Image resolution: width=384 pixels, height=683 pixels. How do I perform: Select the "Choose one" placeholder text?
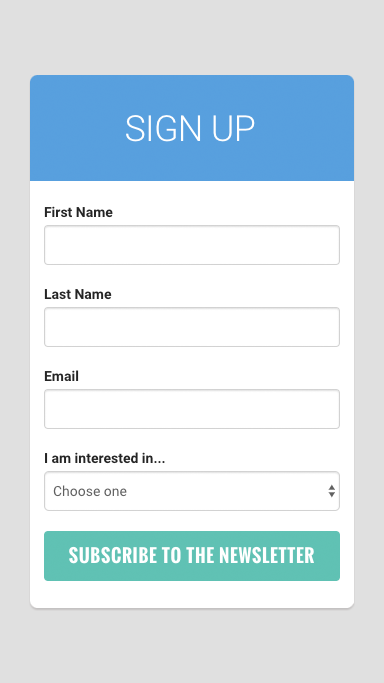(x=90, y=491)
